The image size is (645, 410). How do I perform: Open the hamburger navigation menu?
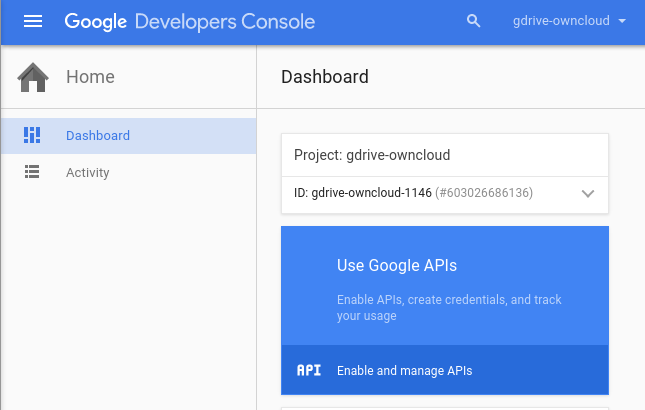coord(33,21)
